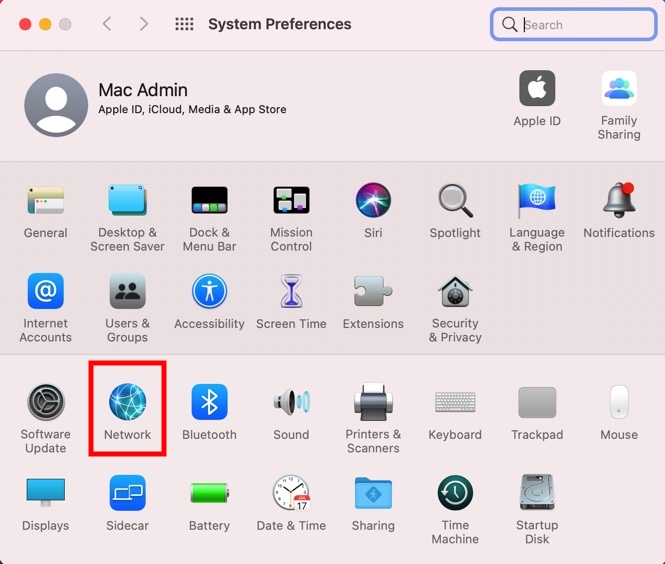Click the Apple ID icon

[x=537, y=89]
